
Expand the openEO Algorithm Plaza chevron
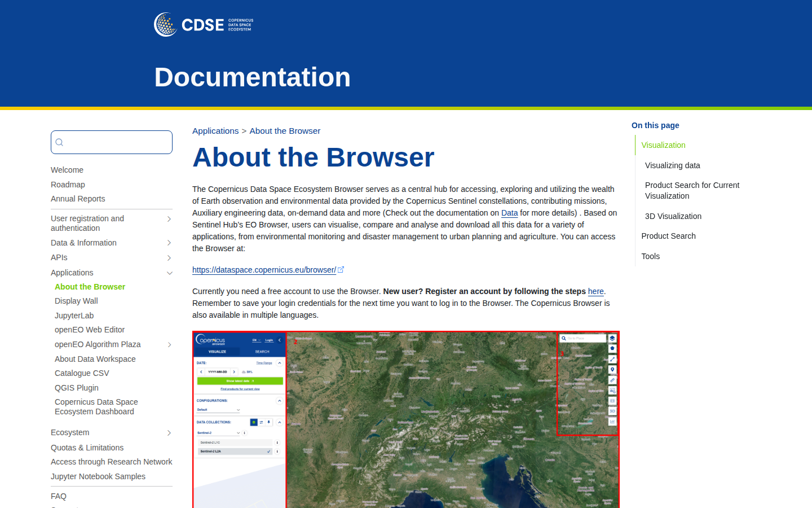point(169,345)
